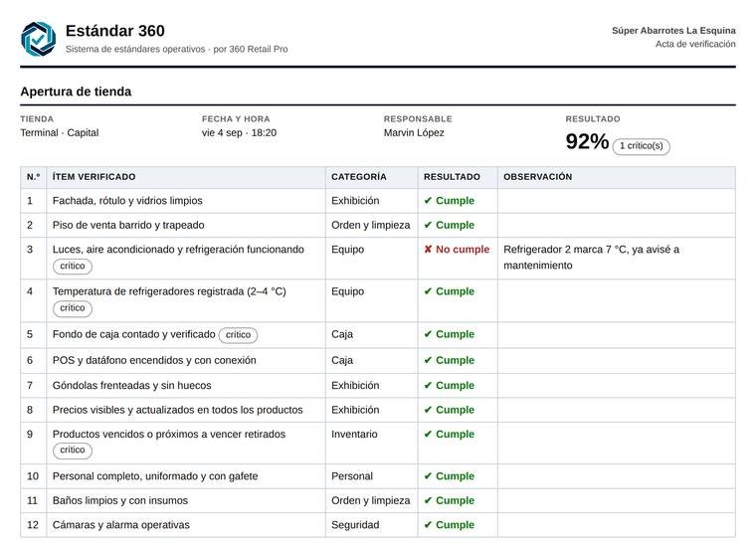Screen dimensions: 756x546
Task: Click item 'Fachada, rótulo y vidrios limpios'
Action: pos(127,201)
